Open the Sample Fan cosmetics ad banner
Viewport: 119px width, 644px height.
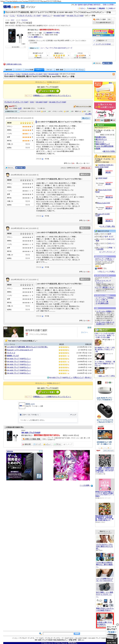coord(105,112)
